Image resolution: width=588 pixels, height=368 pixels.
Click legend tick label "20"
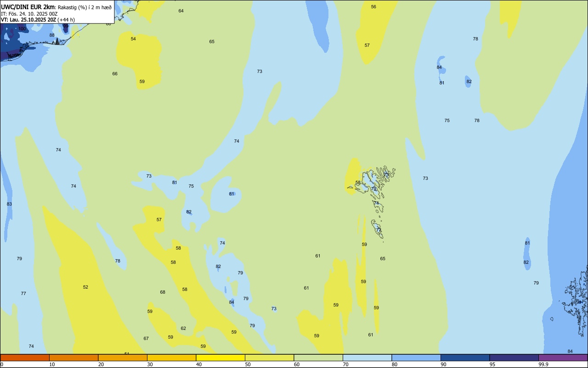pos(101,364)
